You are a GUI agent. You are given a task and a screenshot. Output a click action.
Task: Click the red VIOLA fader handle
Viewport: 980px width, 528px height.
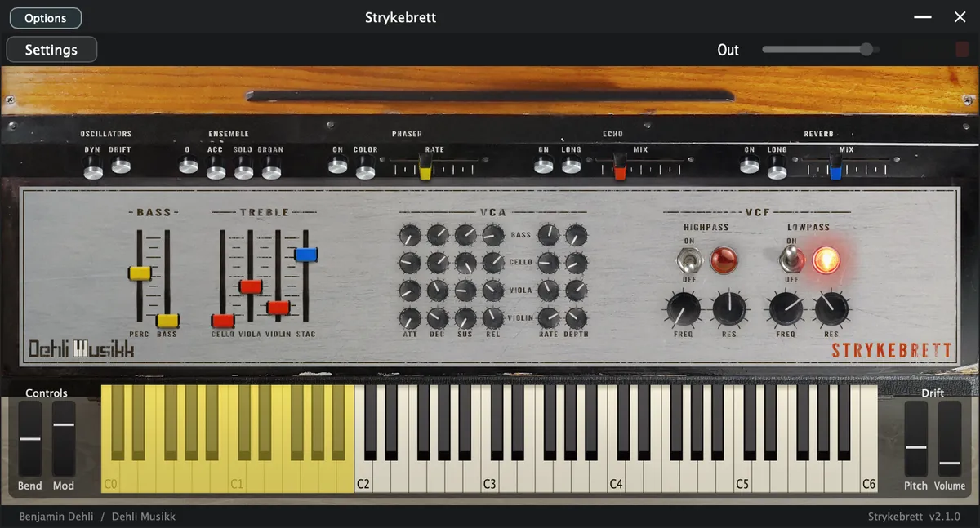click(251, 286)
